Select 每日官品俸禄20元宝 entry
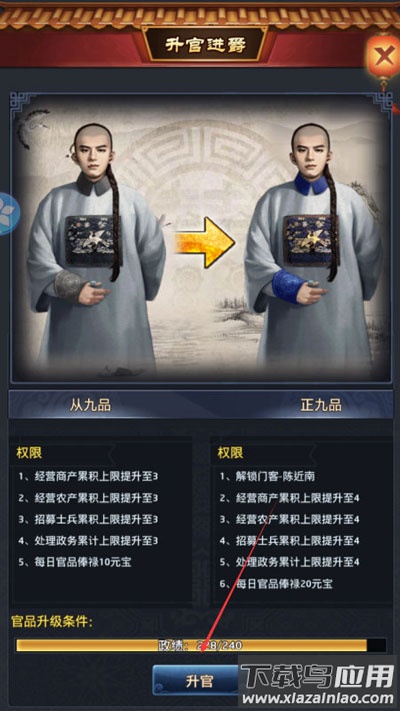The width and height of the screenshot is (400, 711). 276,584
